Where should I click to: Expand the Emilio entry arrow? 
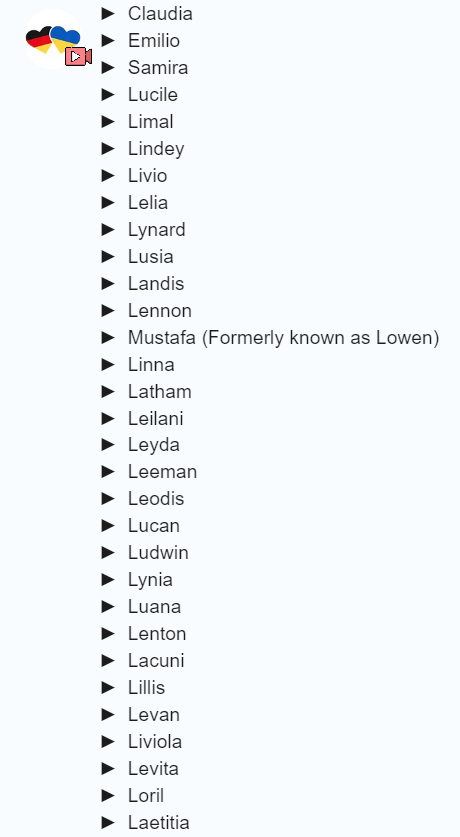tap(108, 41)
